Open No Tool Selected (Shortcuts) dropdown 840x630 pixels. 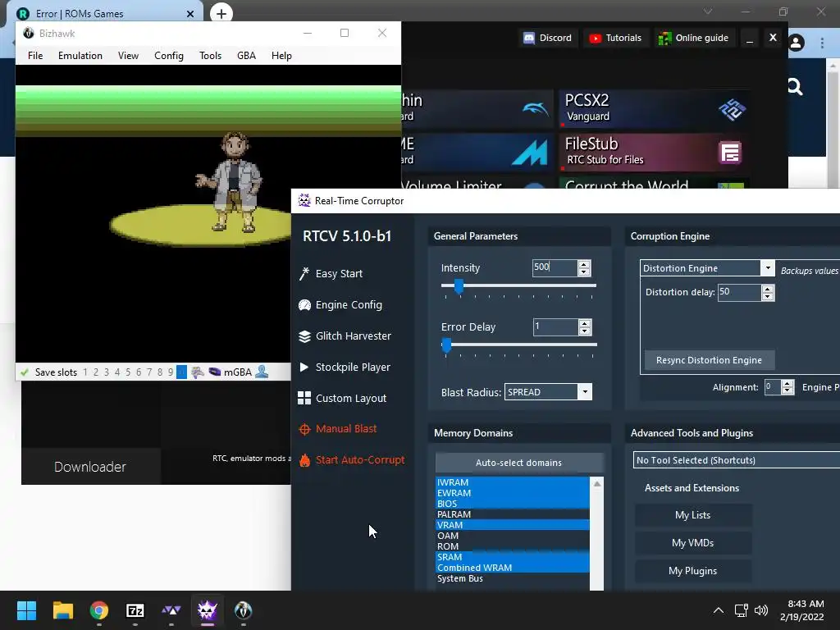(736, 460)
